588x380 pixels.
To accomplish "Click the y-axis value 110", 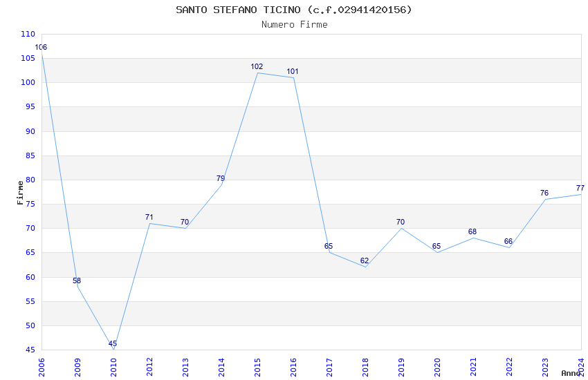I will tap(28, 34).
